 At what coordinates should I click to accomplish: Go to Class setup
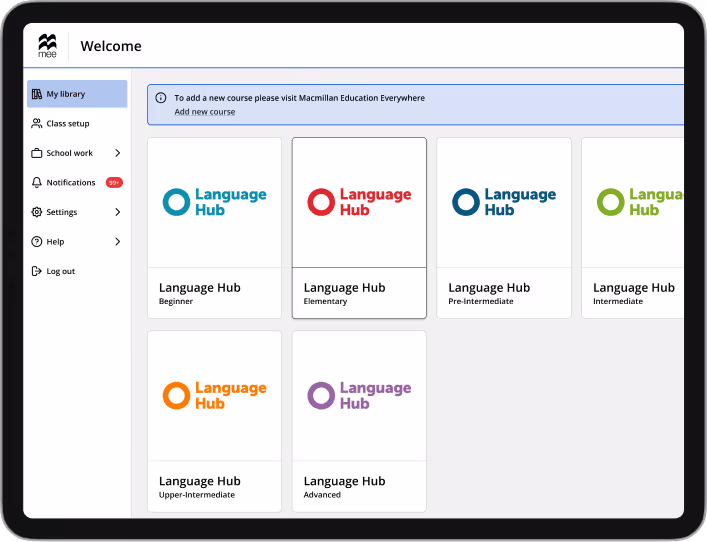(x=77, y=124)
